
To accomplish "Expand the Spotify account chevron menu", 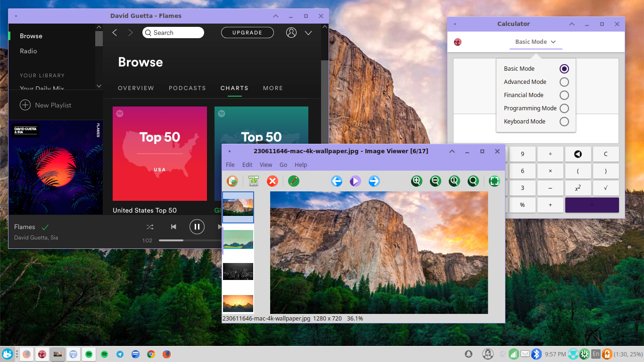I will (x=308, y=33).
